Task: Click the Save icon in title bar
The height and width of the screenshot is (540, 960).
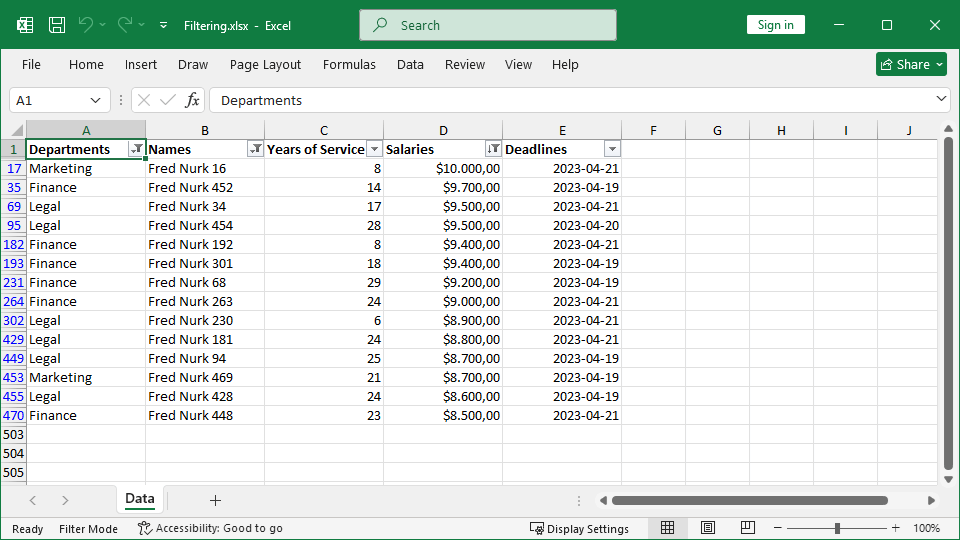Action: 57,25
